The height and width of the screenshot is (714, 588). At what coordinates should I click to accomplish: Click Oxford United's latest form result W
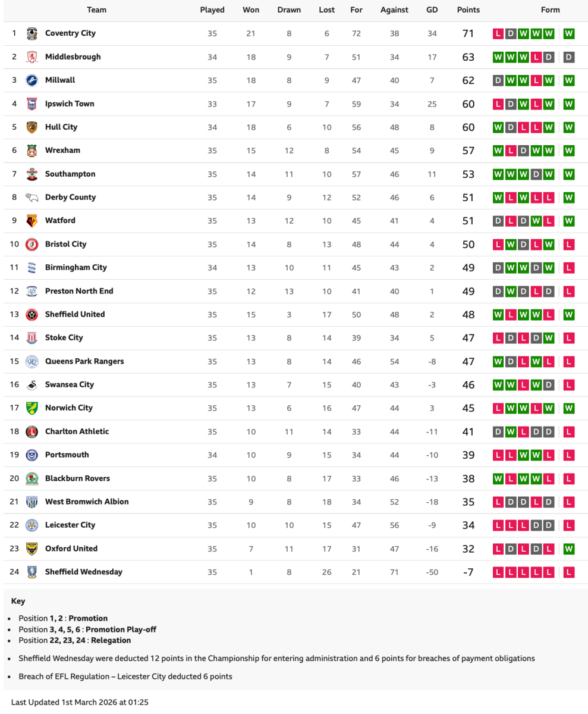(x=568, y=549)
